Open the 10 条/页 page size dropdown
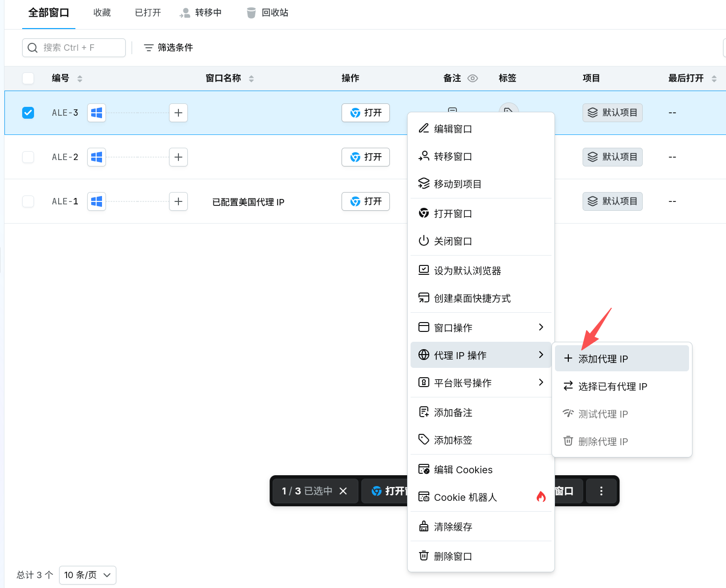The height and width of the screenshot is (588, 726). click(x=88, y=575)
